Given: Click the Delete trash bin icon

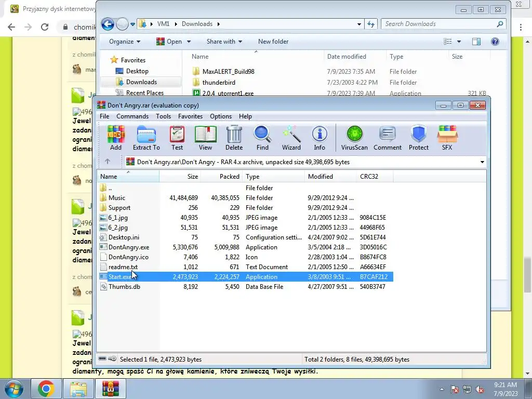Looking at the screenshot, I should point(234,138).
